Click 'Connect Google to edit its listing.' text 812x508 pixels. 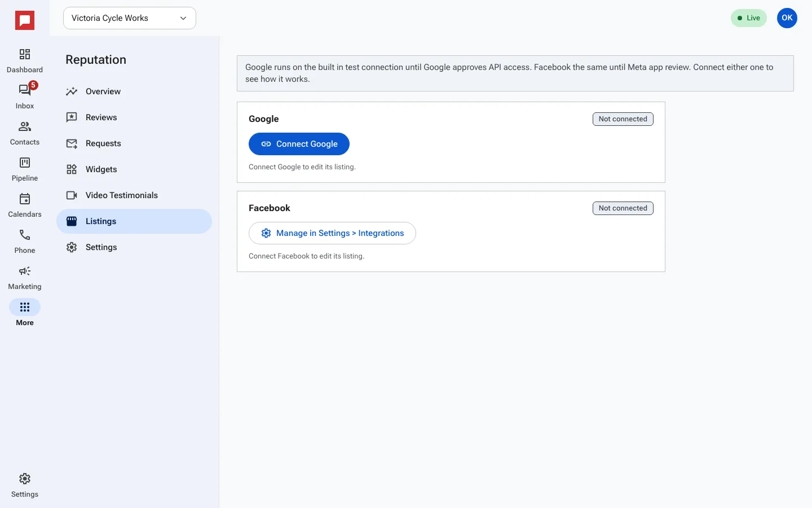(302, 167)
